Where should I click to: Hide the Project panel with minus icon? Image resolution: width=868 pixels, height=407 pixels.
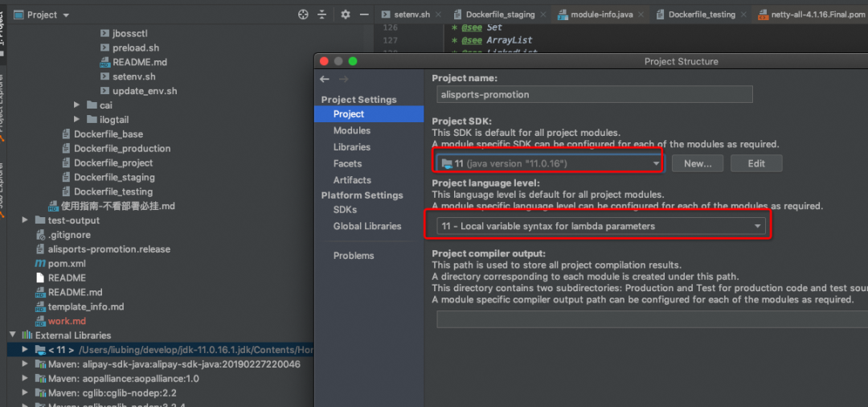[x=364, y=15]
